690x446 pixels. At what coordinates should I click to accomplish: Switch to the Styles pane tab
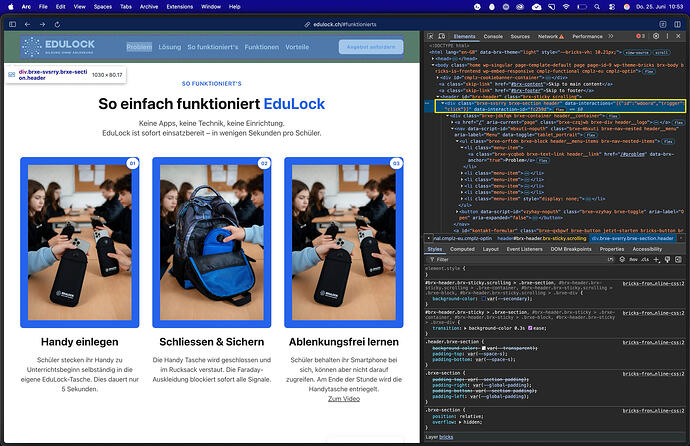[434, 249]
